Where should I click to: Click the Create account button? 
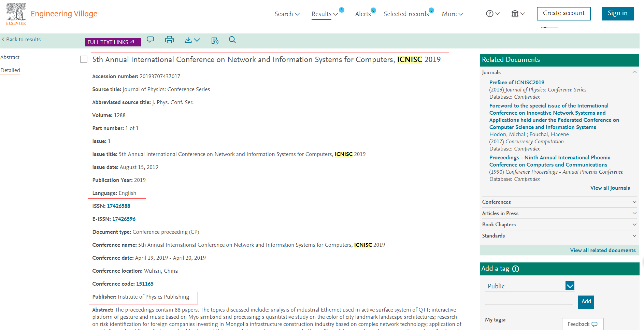tap(564, 13)
